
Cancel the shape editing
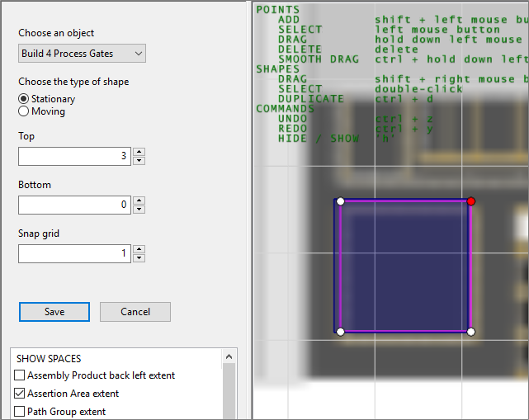pyautogui.click(x=135, y=312)
